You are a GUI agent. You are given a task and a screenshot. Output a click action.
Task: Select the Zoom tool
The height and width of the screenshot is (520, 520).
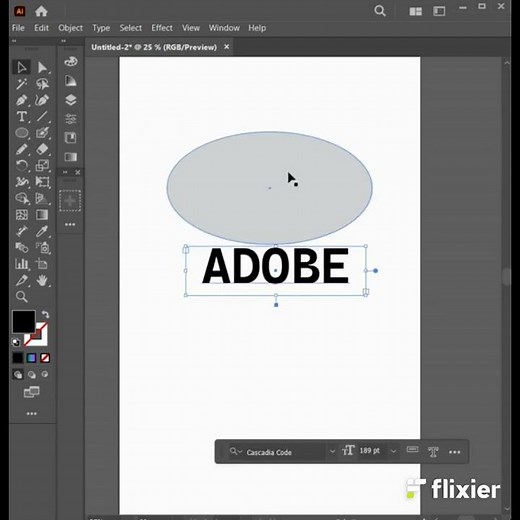[x=22, y=296]
